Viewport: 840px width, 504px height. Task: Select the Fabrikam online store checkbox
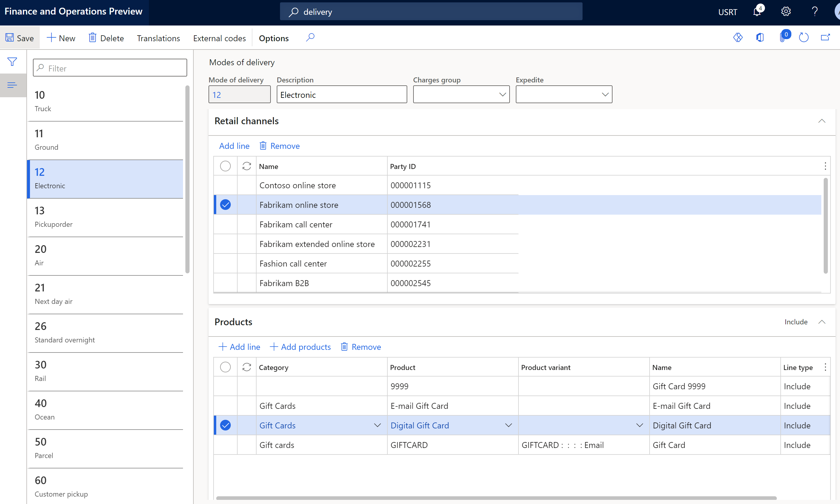(226, 205)
